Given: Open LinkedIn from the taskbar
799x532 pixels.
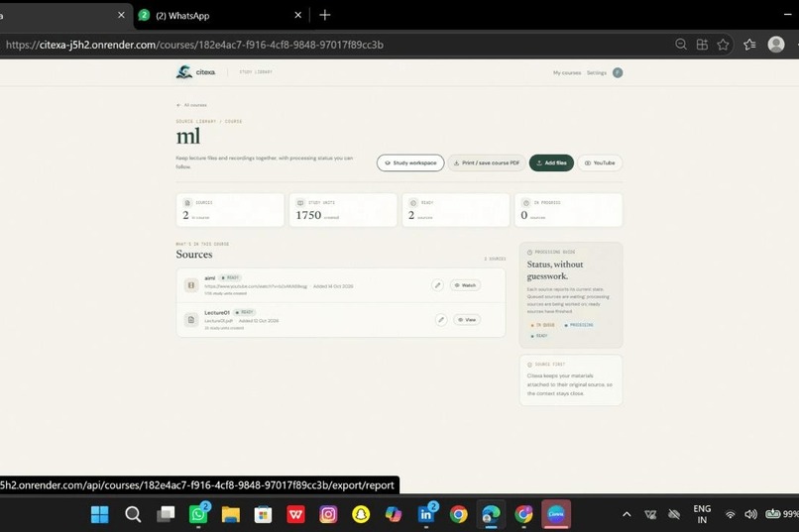Looking at the screenshot, I should (x=426, y=514).
